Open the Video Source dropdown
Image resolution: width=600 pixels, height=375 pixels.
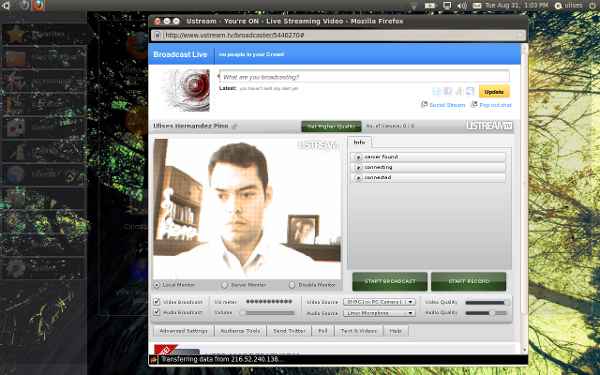379,302
